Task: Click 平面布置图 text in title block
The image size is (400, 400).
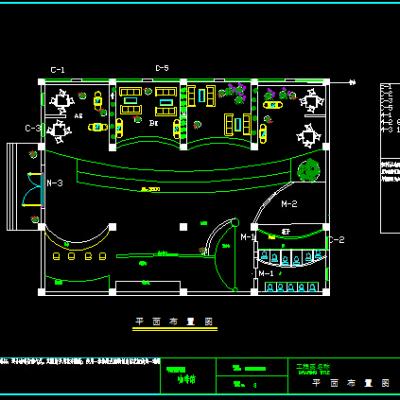Action: [x=351, y=383]
